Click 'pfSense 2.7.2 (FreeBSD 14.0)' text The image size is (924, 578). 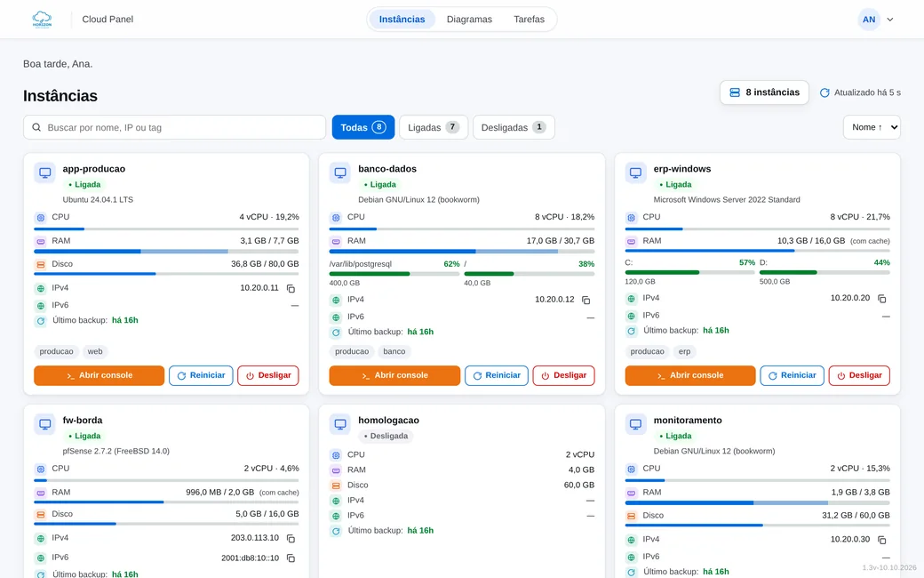click(116, 451)
